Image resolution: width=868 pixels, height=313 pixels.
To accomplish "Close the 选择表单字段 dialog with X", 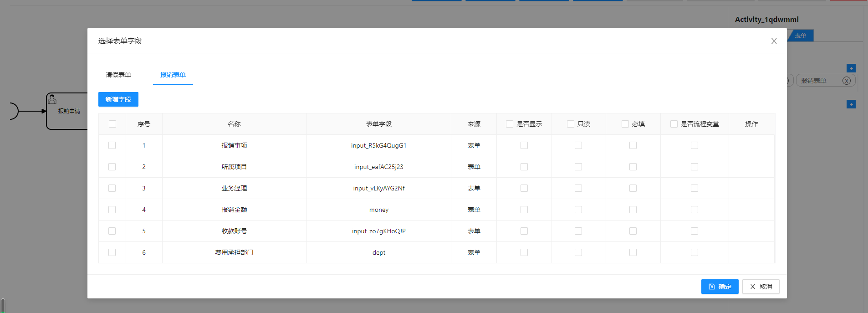I will click(774, 41).
